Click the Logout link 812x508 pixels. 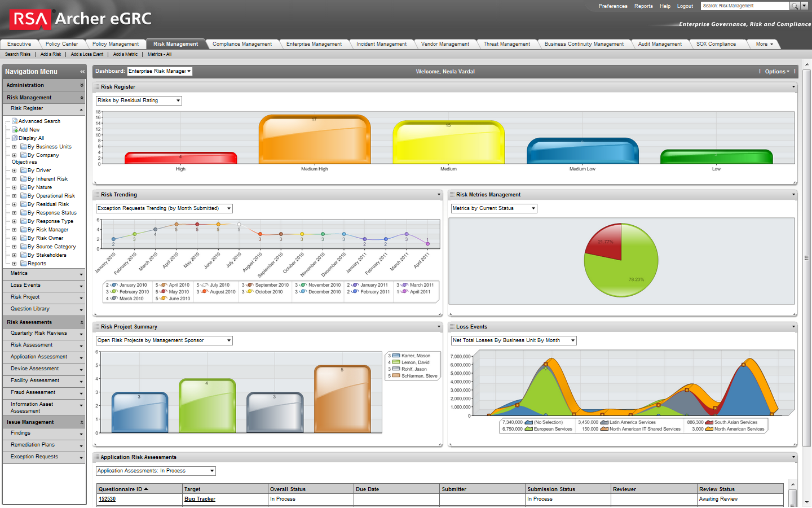pos(685,6)
